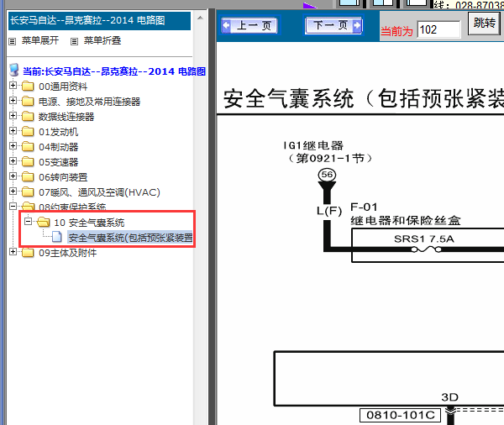Click the left arrow icon on 上一页
504x425 pixels.
226,25
